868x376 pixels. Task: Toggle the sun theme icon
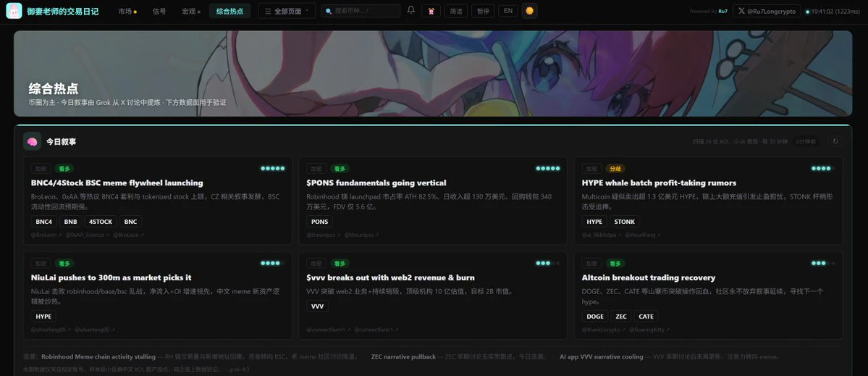[x=529, y=11]
